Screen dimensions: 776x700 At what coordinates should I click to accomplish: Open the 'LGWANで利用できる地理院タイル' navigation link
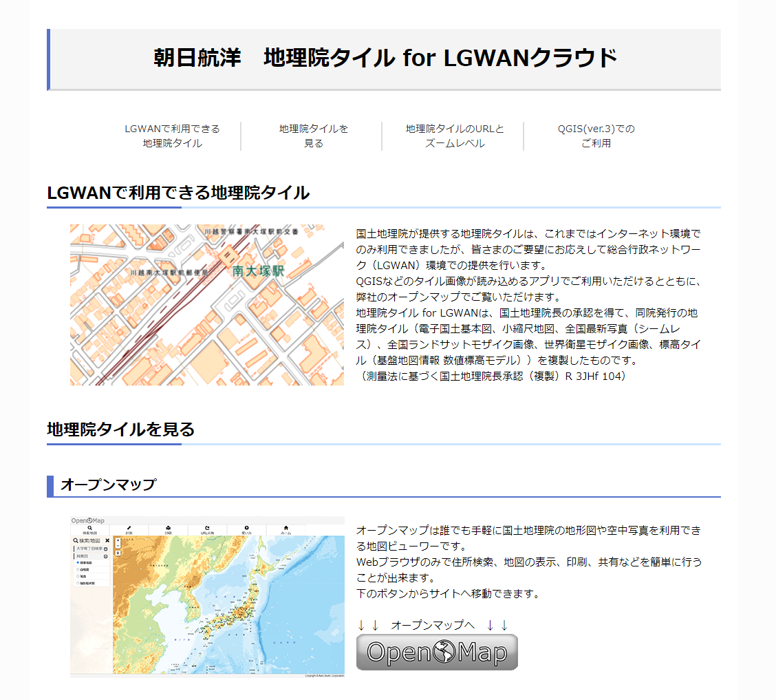172,136
